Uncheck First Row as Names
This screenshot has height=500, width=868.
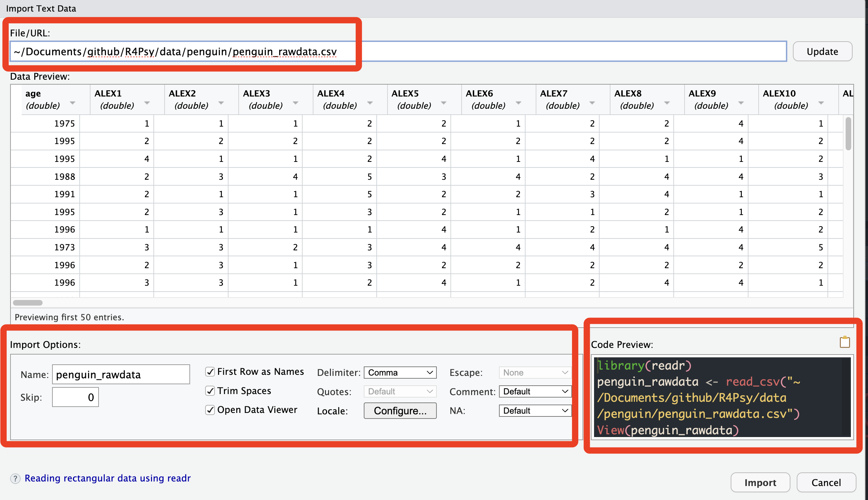point(210,372)
